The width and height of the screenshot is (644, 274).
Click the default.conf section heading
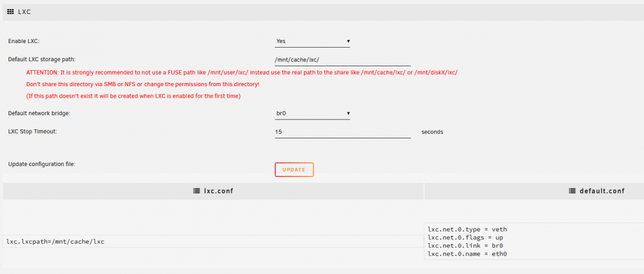coord(597,191)
